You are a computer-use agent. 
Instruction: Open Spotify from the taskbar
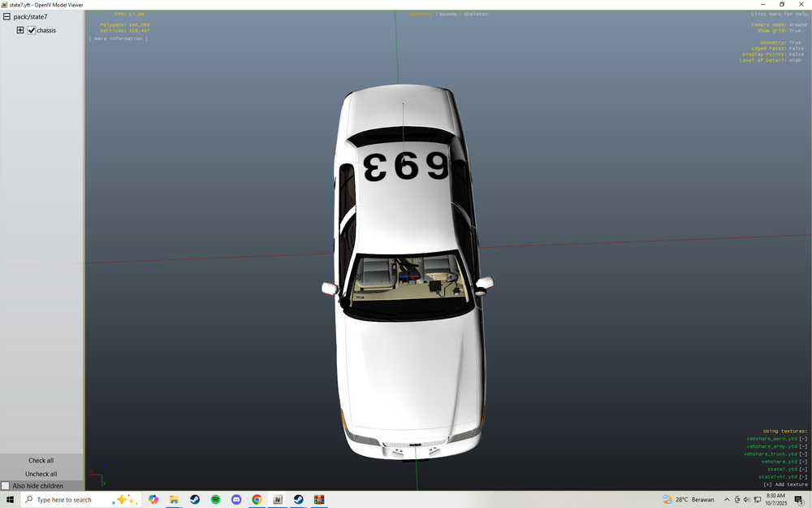coord(215,499)
